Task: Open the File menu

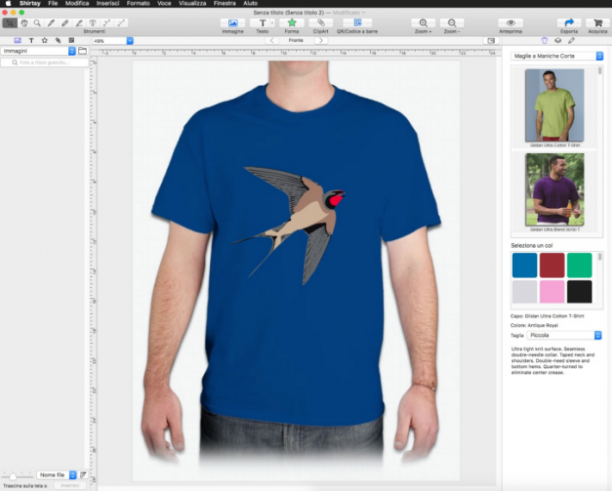Action: pyautogui.click(x=53, y=3)
